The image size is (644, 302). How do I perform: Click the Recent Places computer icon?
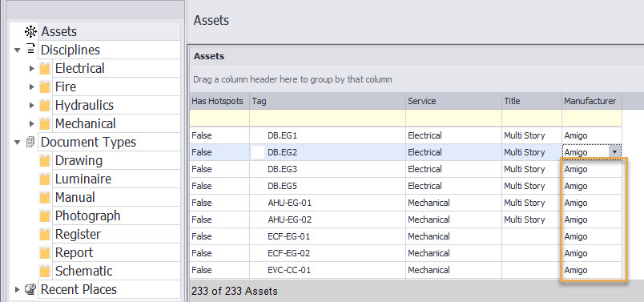(30, 289)
